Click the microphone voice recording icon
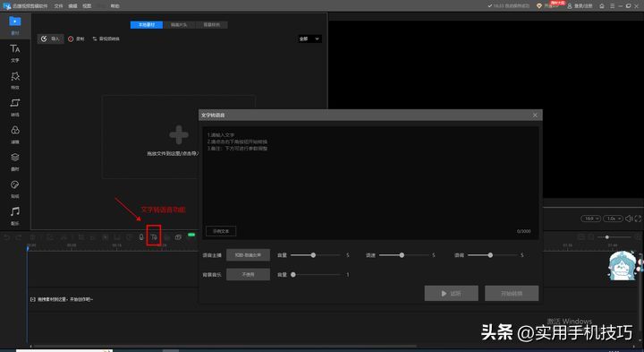This screenshot has width=644, height=352. click(x=141, y=237)
